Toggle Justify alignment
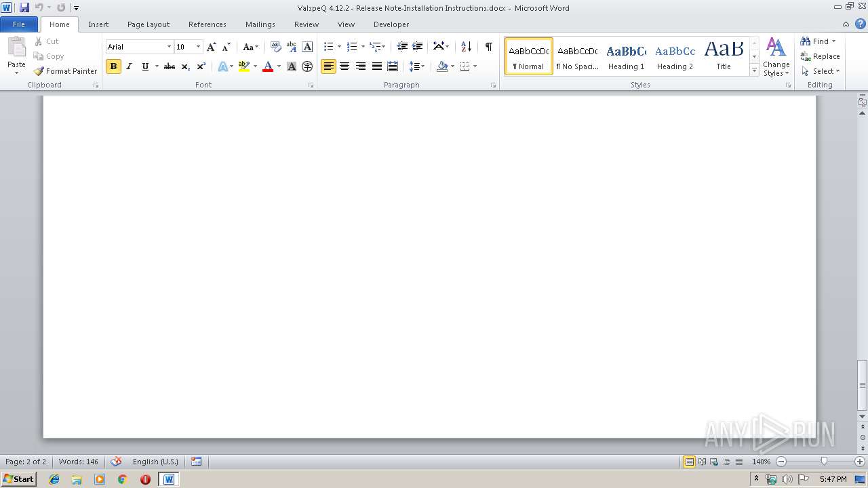868x488 pixels. 377,66
